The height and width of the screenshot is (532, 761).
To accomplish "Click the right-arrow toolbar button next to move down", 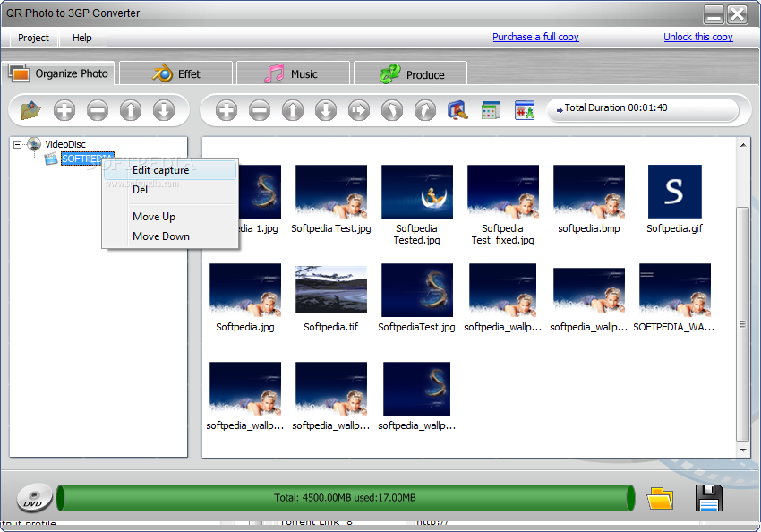I will pos(359,110).
